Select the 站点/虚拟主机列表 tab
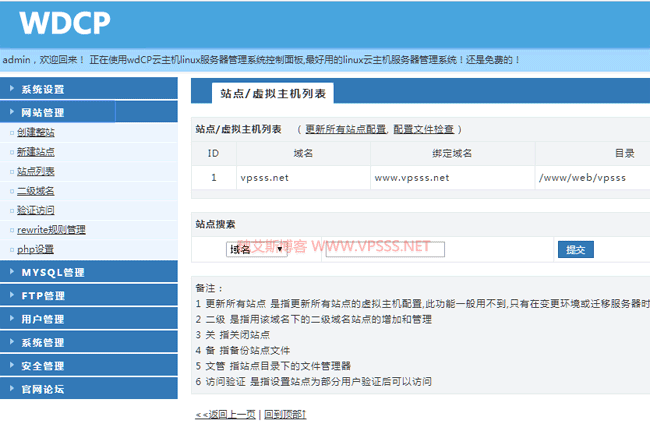Image resolution: width=650 pixels, height=431 pixels. [x=273, y=94]
